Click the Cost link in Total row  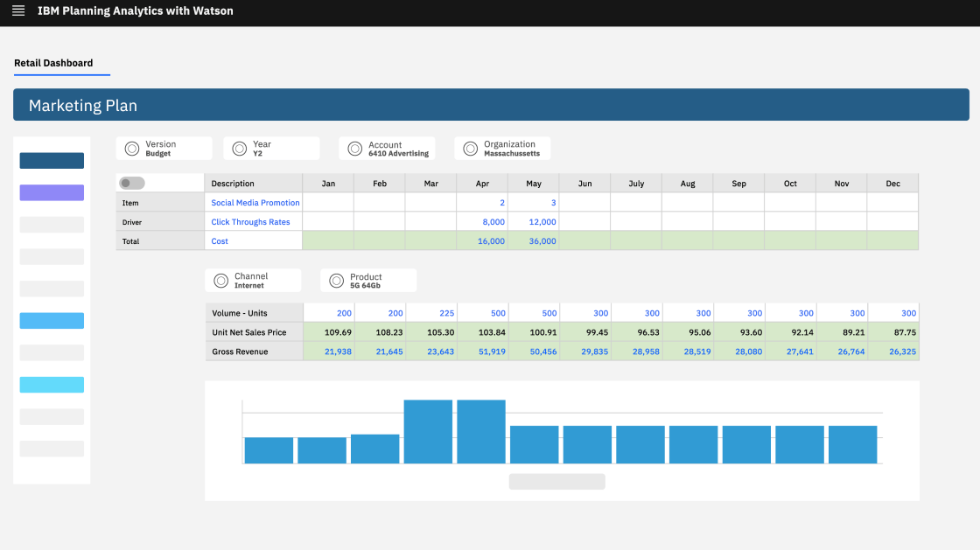220,241
